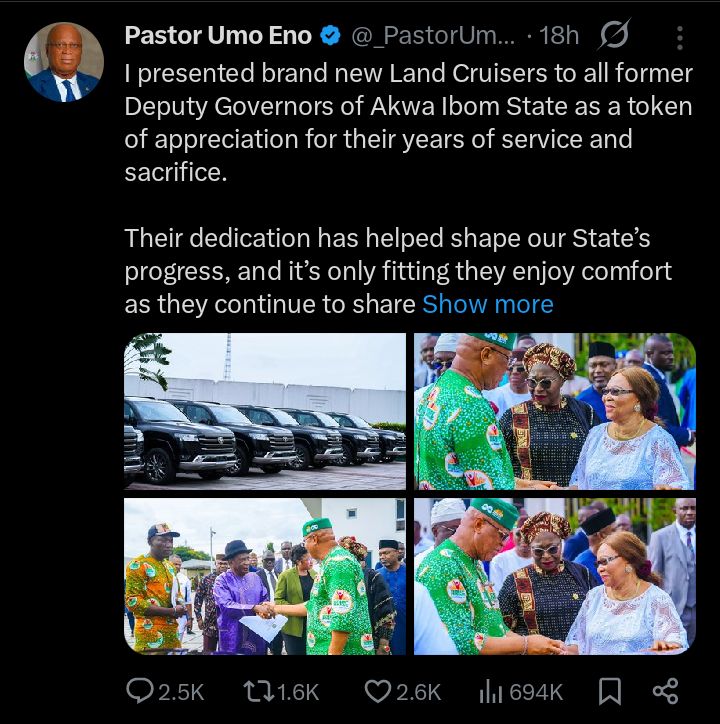The width and height of the screenshot is (720, 724).
Task: Expand tweet with Show more
Action: coord(487,304)
